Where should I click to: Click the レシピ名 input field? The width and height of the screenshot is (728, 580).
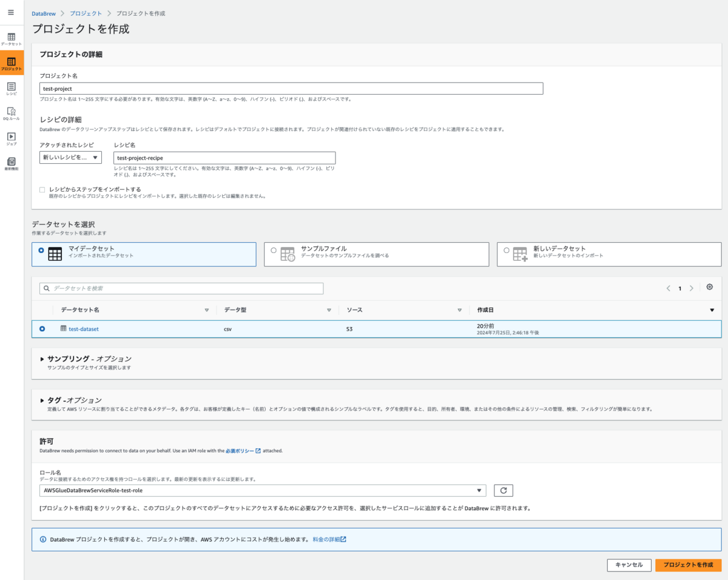coord(224,158)
